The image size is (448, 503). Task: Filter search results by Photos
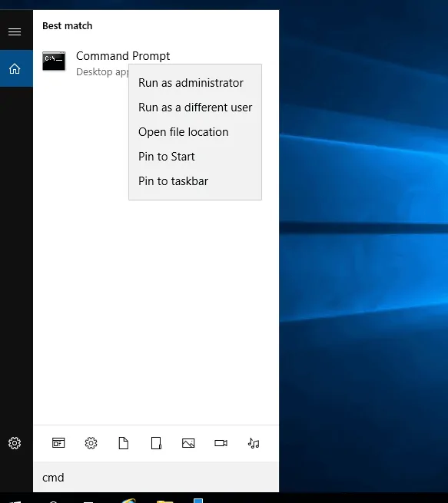point(188,443)
